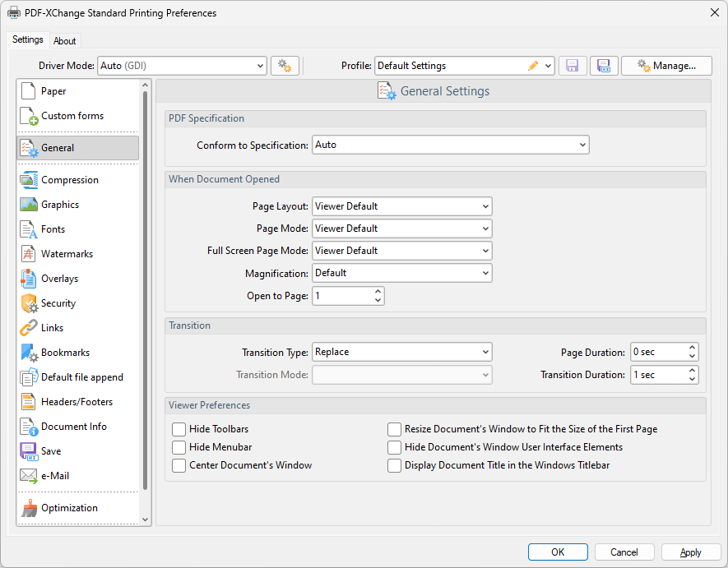Click the Manage... profiles button
728x568 pixels.
(666, 66)
